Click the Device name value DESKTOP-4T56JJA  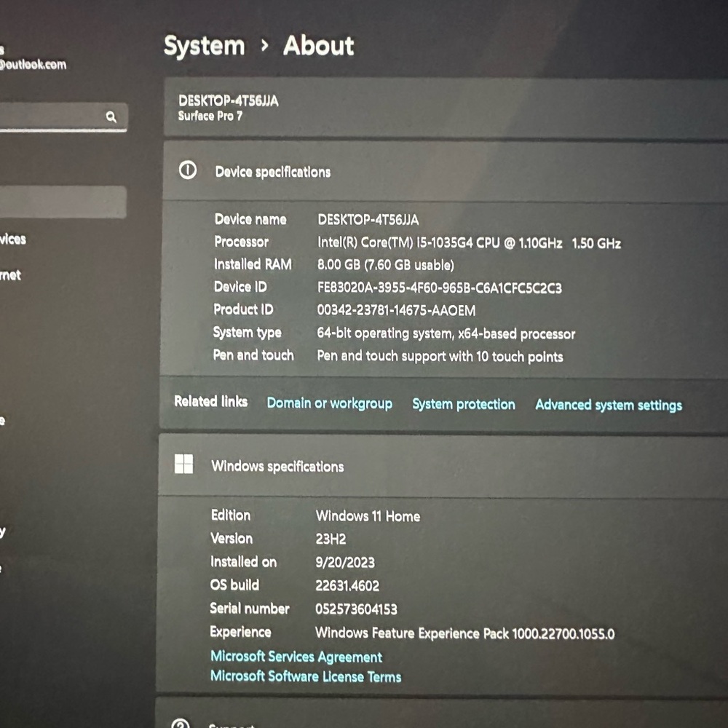368,220
